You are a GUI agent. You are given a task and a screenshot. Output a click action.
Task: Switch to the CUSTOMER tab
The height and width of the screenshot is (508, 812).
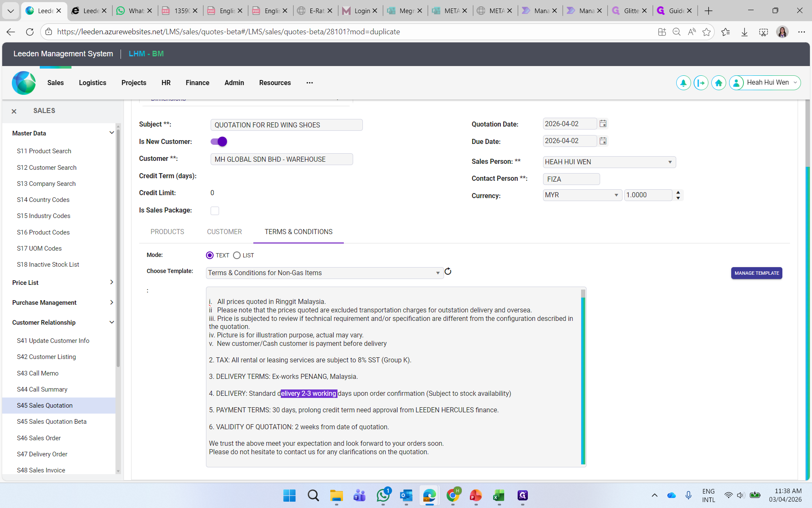tap(225, 232)
